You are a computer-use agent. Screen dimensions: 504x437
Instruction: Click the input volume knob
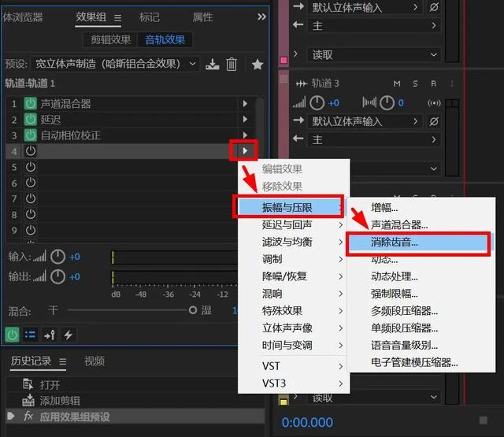click(57, 257)
